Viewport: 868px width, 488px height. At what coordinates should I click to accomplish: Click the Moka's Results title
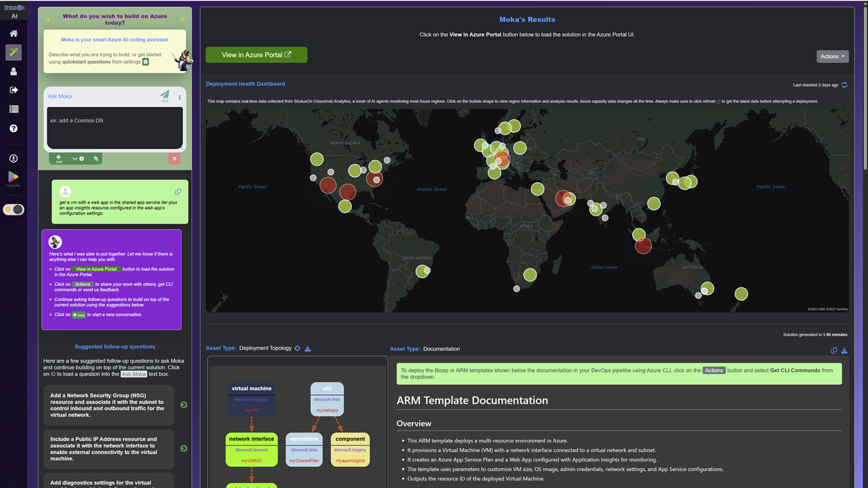[x=527, y=20]
